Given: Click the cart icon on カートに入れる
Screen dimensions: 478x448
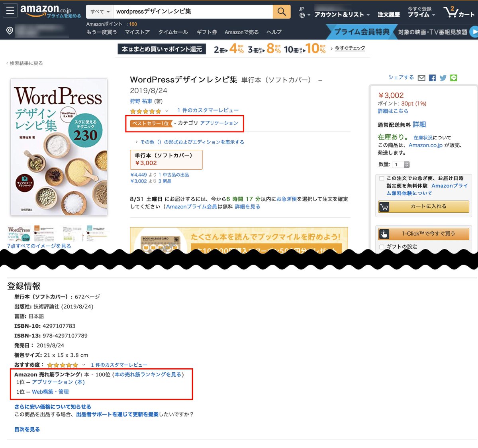Looking at the screenshot, I should tap(384, 206).
